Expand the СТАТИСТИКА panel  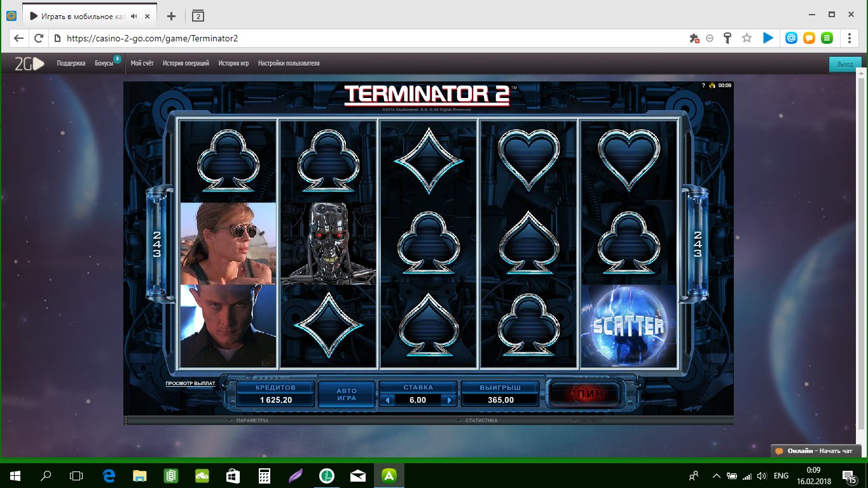(x=481, y=421)
